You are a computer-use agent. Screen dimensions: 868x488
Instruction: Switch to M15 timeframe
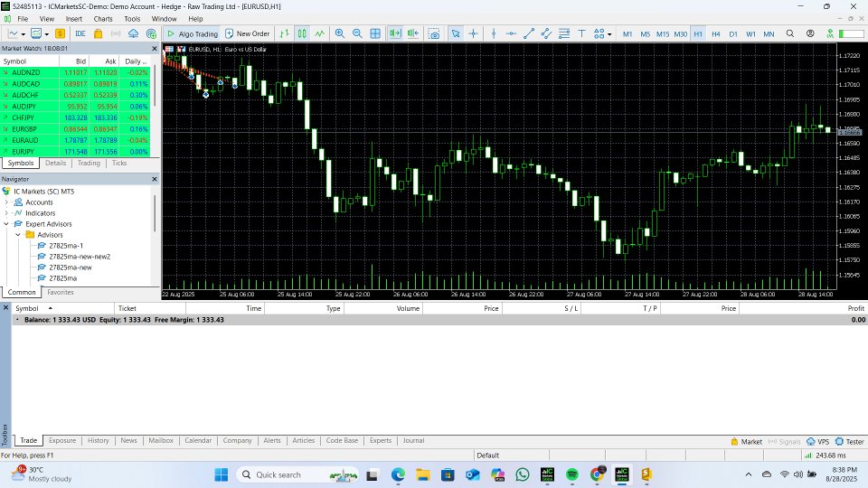pyautogui.click(x=663, y=33)
